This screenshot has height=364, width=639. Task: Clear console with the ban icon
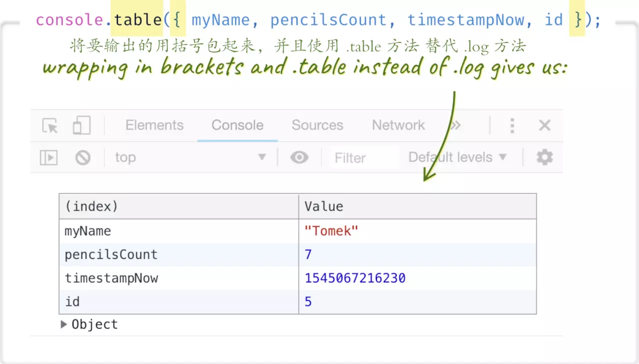click(83, 158)
